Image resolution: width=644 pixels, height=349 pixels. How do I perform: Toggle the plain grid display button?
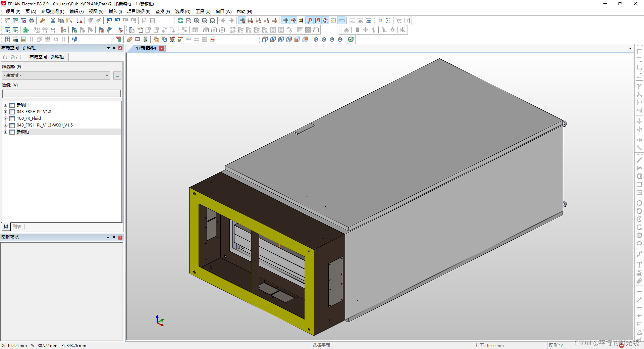(x=285, y=20)
